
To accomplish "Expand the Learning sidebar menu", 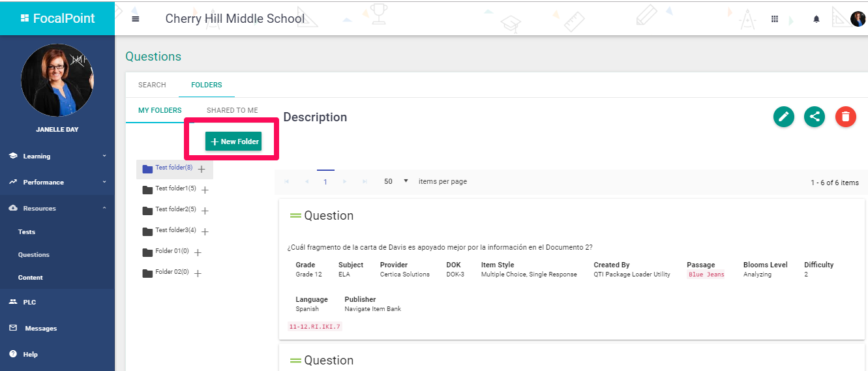I will 57,156.
